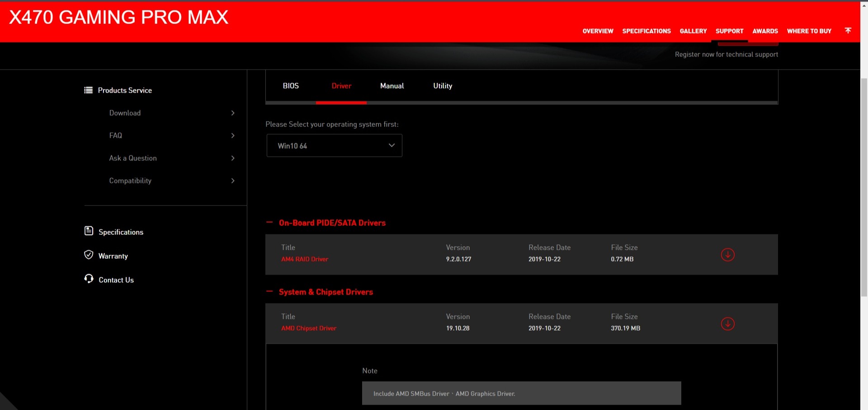Open the Ask a Question sidebar link

click(133, 158)
